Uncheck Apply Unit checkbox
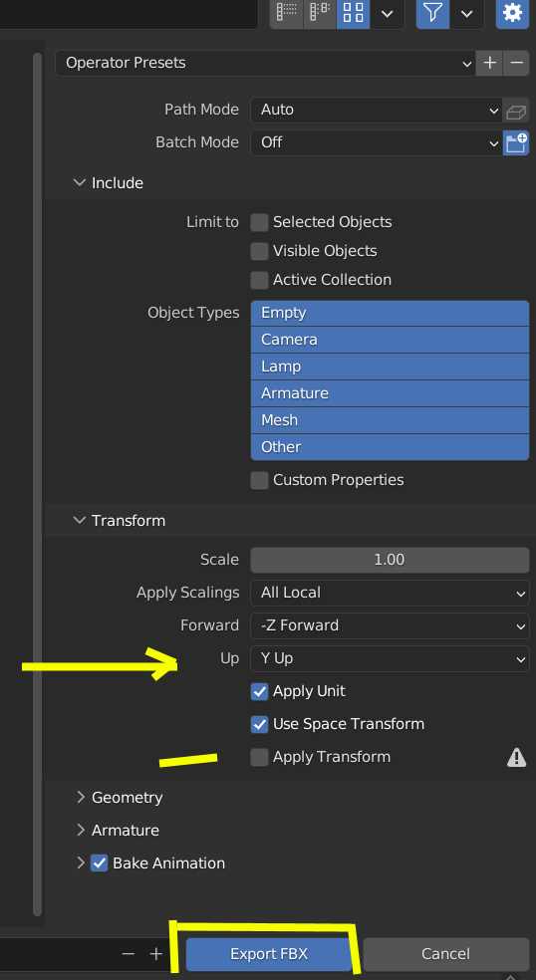The height and width of the screenshot is (980, 536). click(x=260, y=692)
